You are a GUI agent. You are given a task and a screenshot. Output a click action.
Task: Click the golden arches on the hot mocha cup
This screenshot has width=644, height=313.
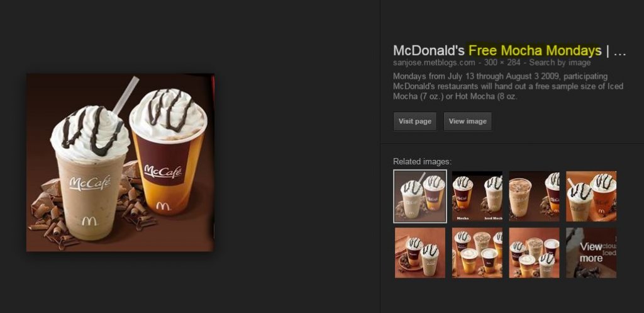point(163,205)
